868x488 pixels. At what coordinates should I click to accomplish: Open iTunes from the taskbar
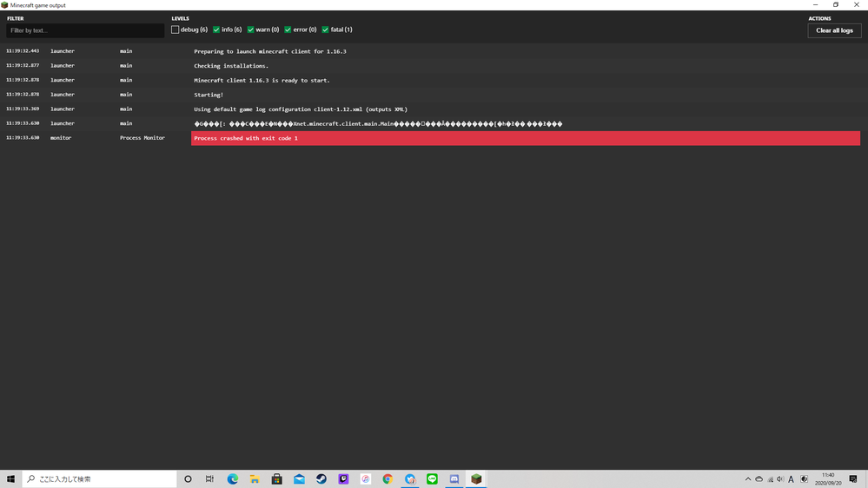[x=365, y=479]
